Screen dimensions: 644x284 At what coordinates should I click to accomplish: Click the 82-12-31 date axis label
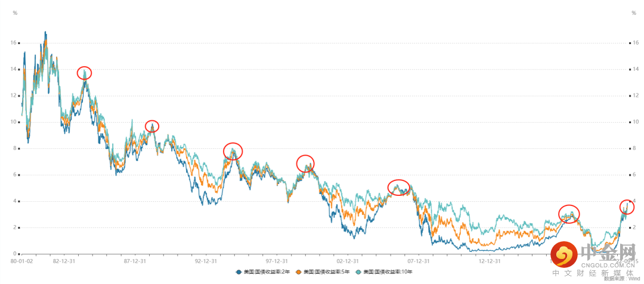click(64, 261)
